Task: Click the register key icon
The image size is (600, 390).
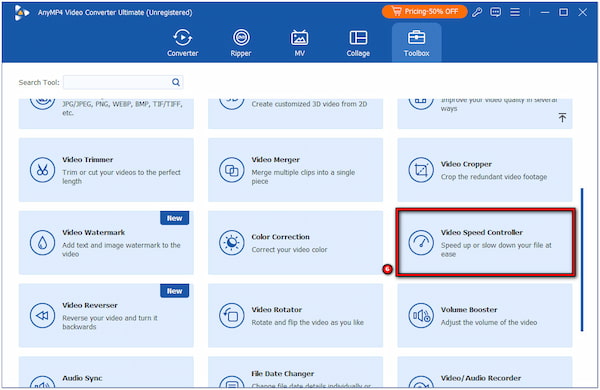Action: pyautogui.click(x=477, y=12)
